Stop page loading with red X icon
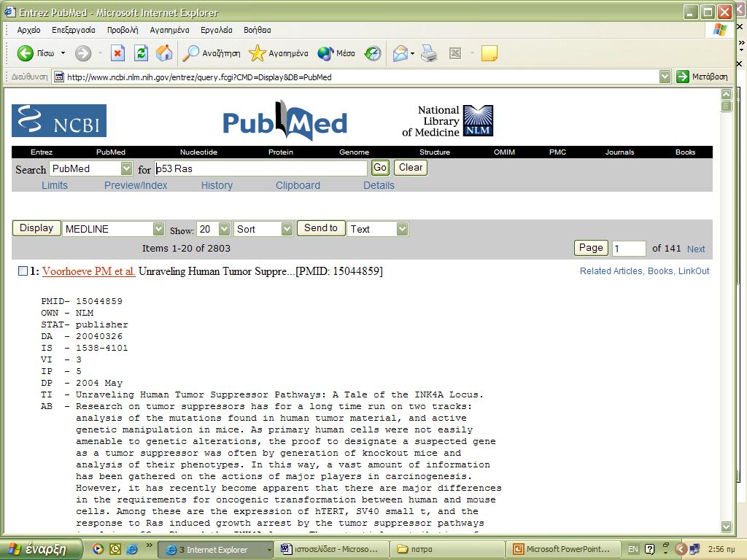Image resolution: width=747 pixels, height=560 pixels. [117, 53]
